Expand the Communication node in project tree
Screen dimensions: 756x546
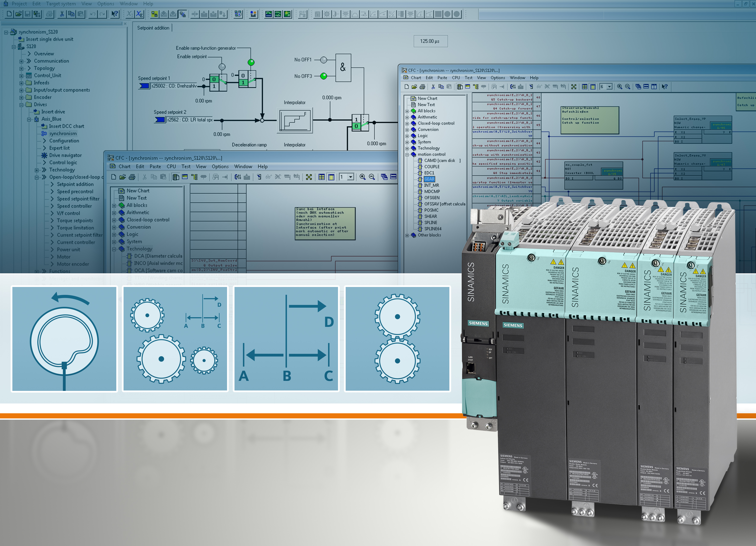tap(21, 61)
